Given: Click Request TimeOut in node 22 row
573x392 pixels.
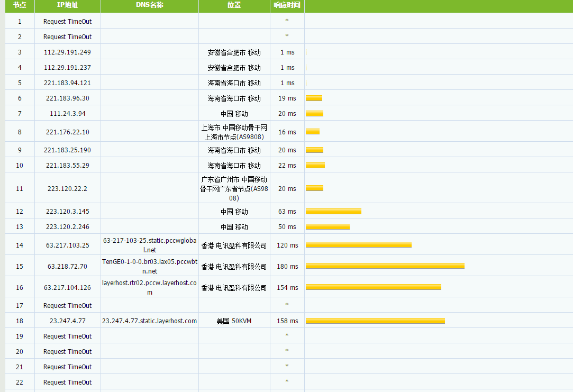Looking at the screenshot, I should 68,382.
